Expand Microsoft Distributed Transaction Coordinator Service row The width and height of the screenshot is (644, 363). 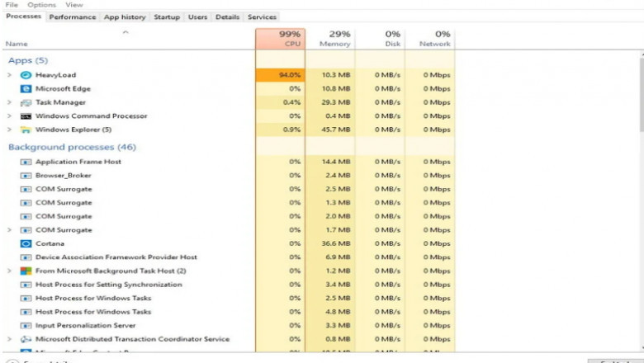[9, 339]
